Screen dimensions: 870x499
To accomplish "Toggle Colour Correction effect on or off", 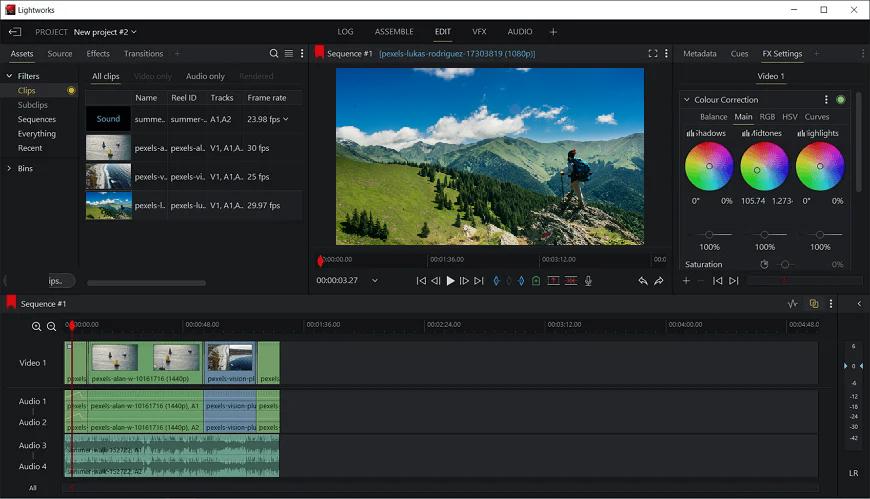I will click(841, 99).
